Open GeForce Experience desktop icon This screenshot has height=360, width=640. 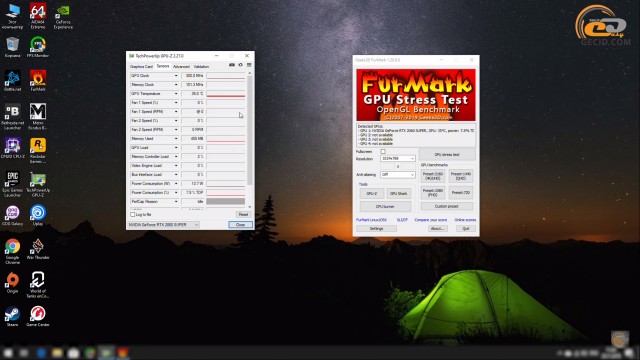point(63,16)
